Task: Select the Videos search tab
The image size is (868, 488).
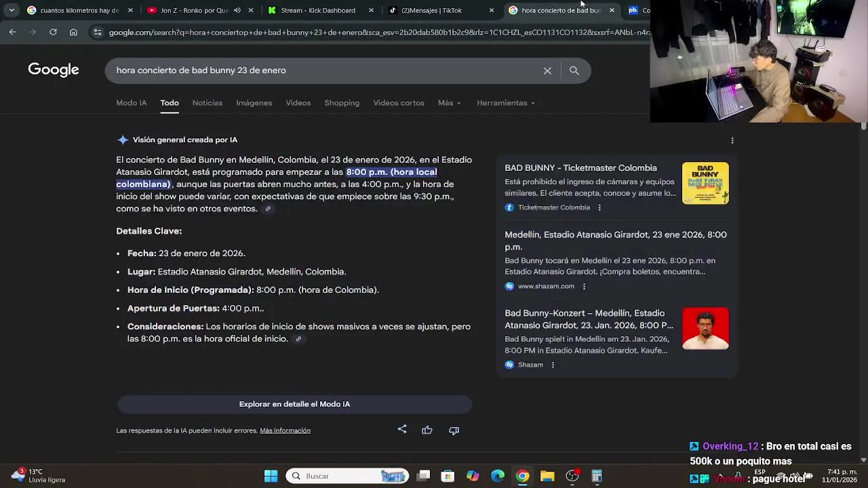Action: tap(298, 103)
